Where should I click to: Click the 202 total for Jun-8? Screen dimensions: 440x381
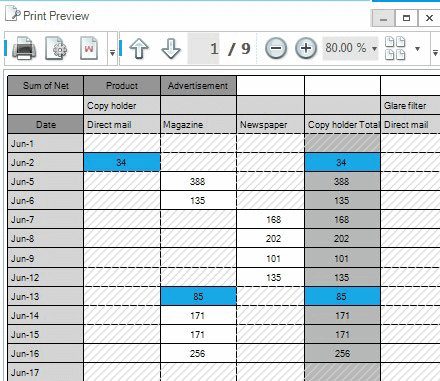pos(342,239)
